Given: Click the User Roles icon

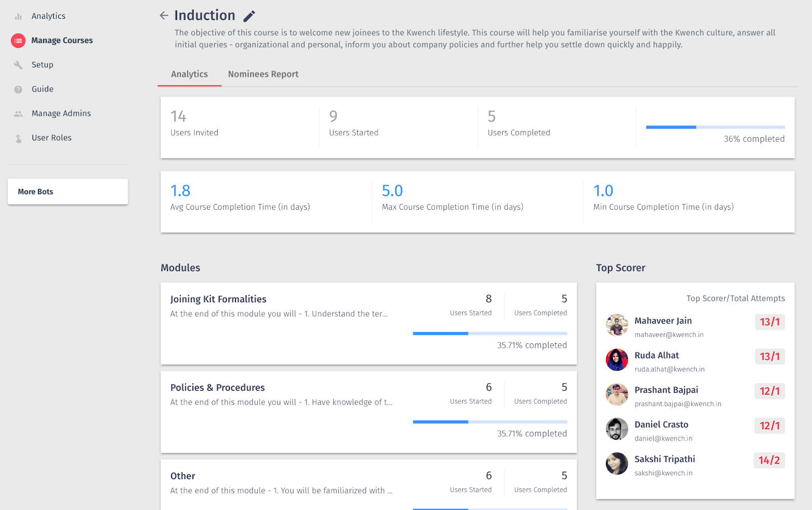Looking at the screenshot, I should tap(18, 138).
